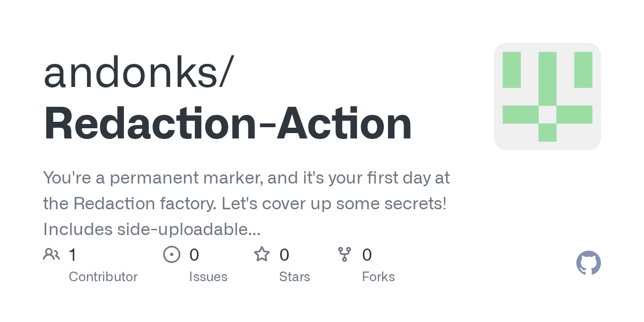Click the forks count number 0
Image resolution: width=644 pixels, height=322 pixels.
point(367,254)
